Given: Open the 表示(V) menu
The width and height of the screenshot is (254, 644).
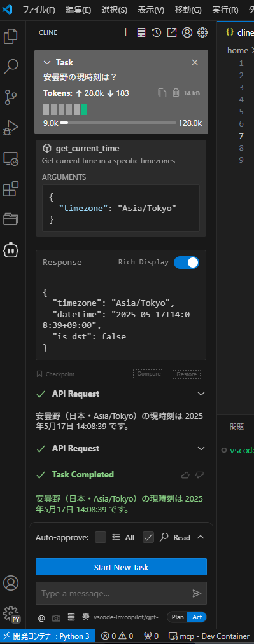Looking at the screenshot, I should [151, 10].
